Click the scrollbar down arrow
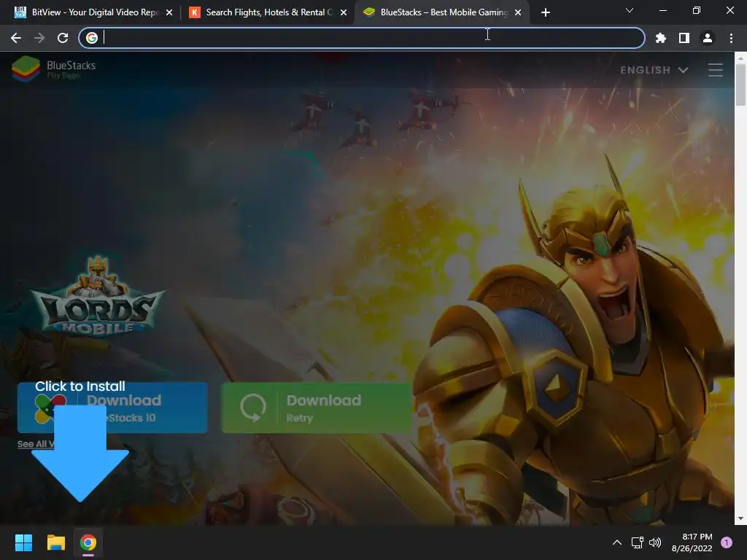Image resolution: width=747 pixels, height=560 pixels. pos(740,518)
